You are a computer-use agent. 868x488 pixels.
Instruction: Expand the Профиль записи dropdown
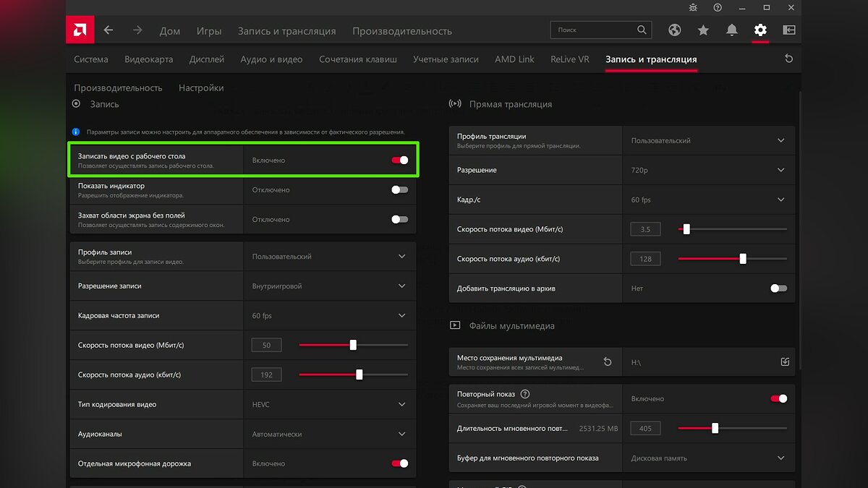click(402, 257)
